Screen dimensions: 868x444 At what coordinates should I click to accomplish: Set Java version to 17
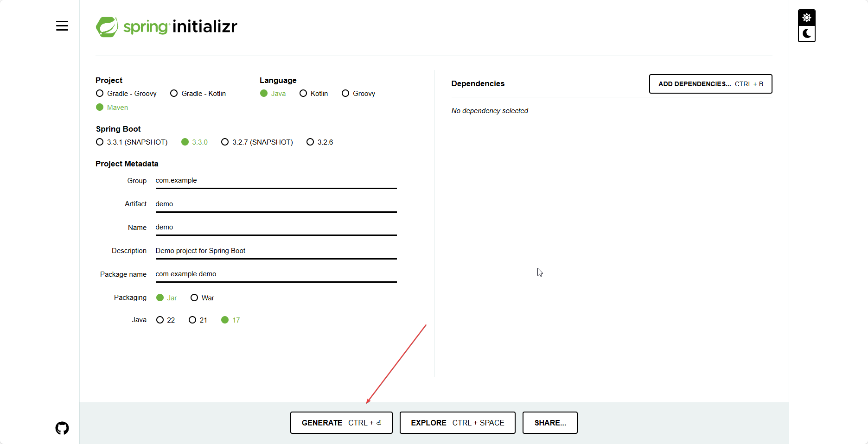(230, 320)
